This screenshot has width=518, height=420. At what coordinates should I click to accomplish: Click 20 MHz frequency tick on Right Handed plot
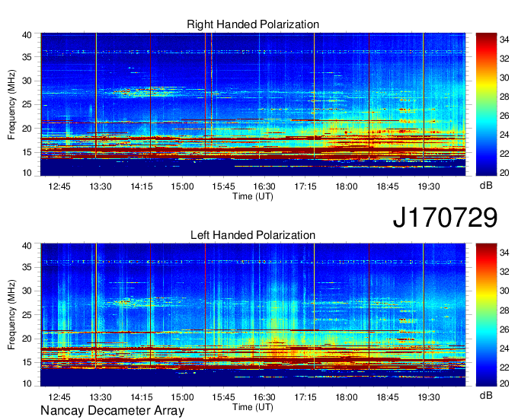[x=27, y=129]
